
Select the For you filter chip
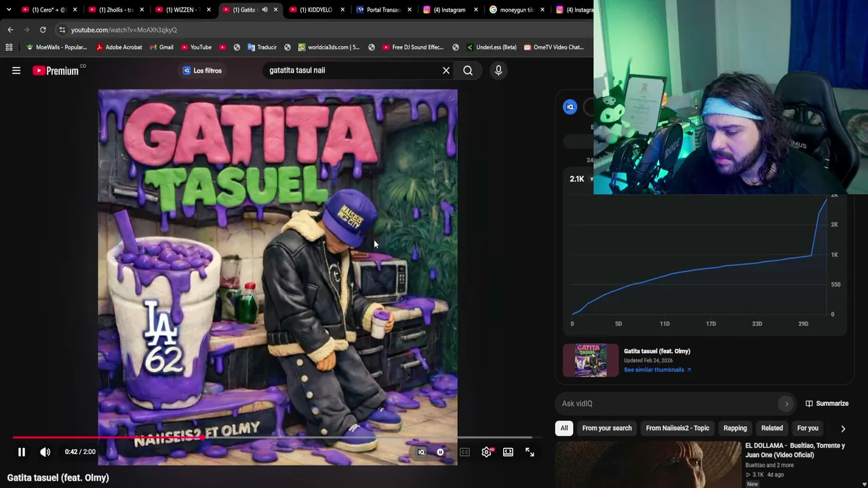808,428
